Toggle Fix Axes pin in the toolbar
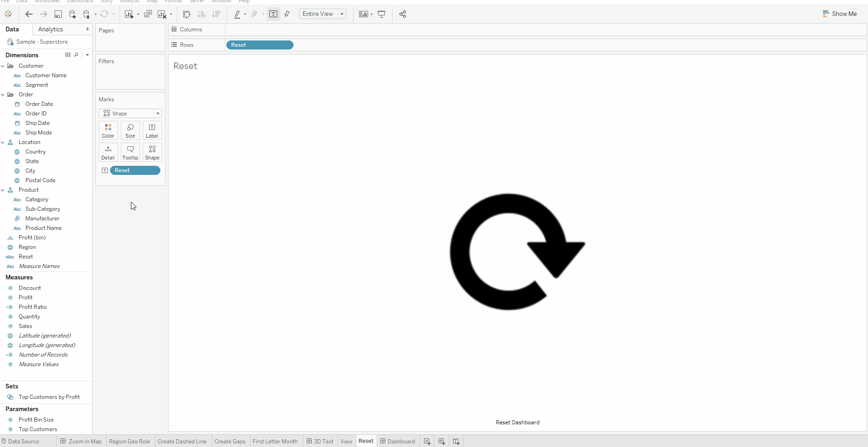The height and width of the screenshot is (447, 868). (x=287, y=14)
